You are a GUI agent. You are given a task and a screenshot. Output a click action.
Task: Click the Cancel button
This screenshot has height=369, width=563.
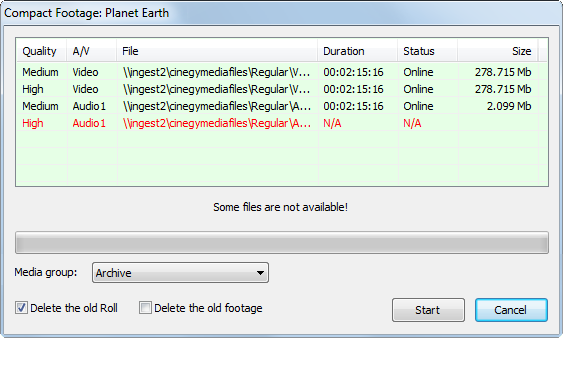click(x=511, y=310)
